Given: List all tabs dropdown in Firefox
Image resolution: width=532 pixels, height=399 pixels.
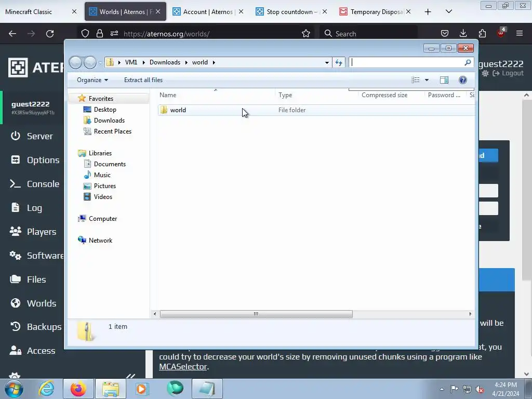Looking at the screenshot, I should pyautogui.click(x=448, y=12).
